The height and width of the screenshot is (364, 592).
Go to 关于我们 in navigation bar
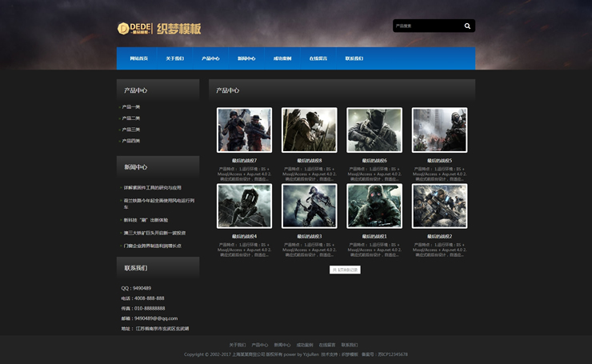coord(174,58)
